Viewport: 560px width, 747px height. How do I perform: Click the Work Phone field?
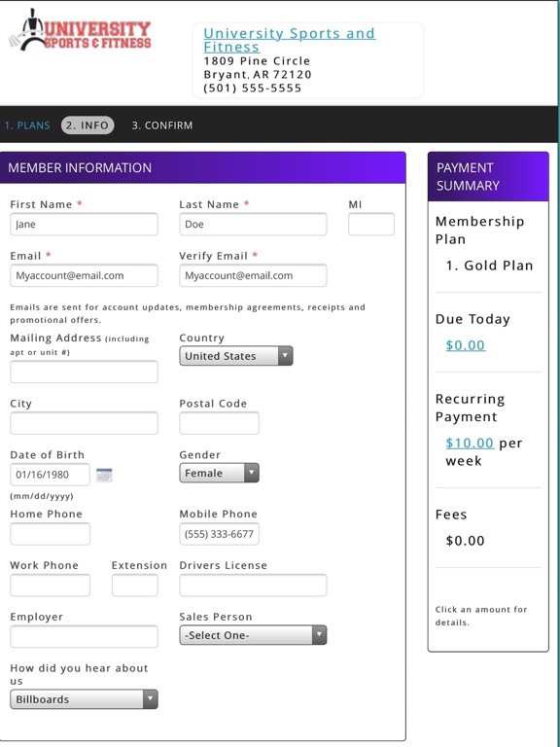pyautogui.click(x=50, y=585)
